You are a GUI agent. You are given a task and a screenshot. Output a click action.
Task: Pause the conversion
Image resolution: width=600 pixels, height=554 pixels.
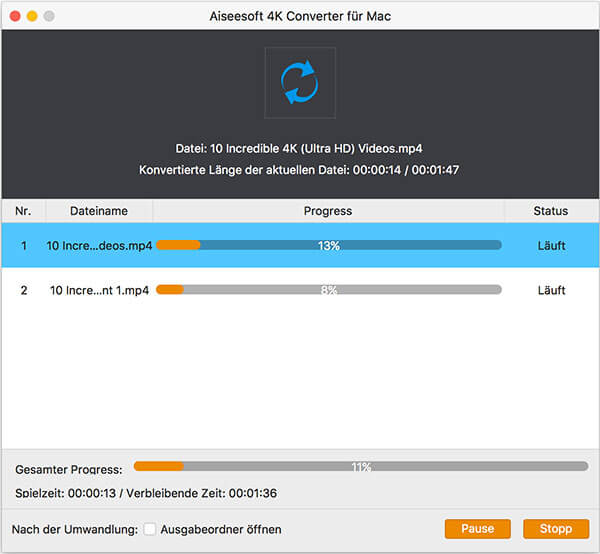pos(478,529)
